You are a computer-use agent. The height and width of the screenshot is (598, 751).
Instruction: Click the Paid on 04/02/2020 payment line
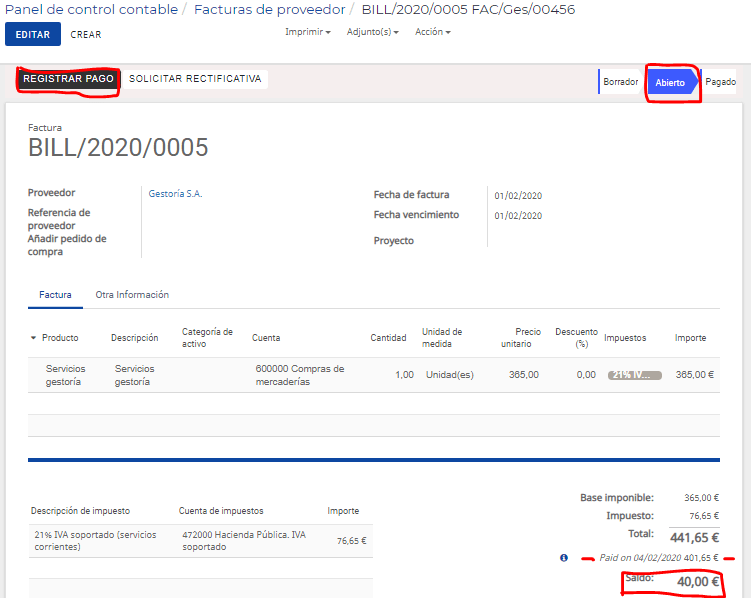click(659, 558)
